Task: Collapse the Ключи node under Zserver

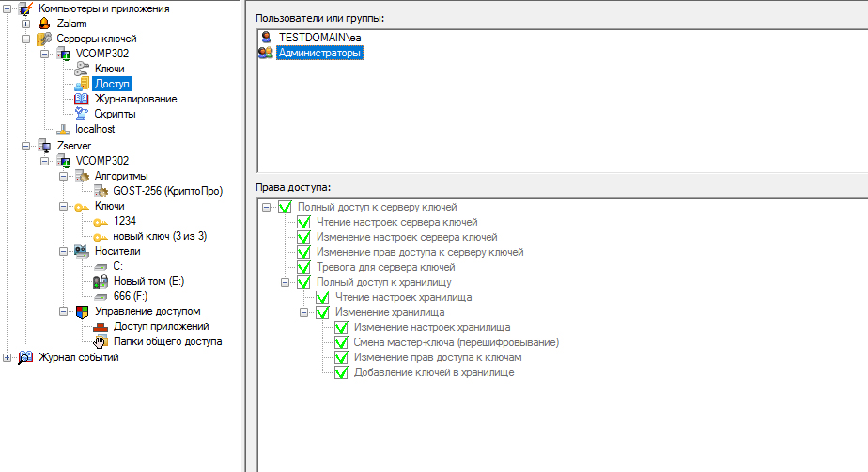Action: (63, 206)
